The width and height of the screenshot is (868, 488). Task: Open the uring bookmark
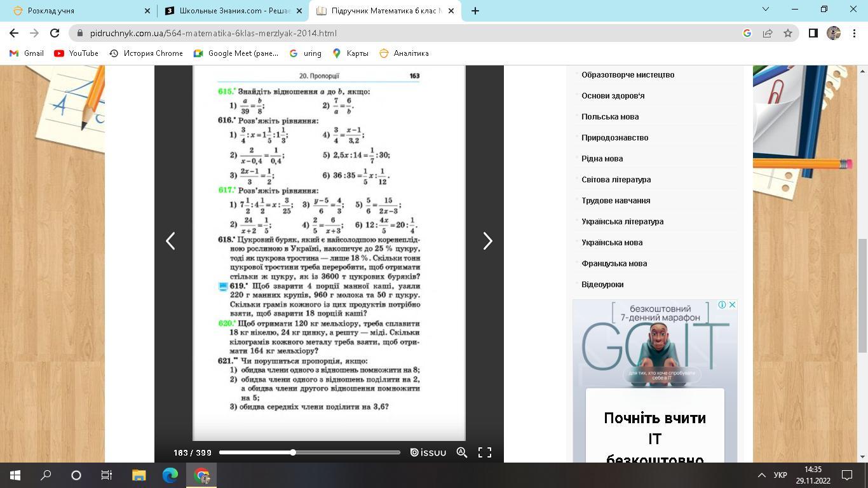[306, 53]
